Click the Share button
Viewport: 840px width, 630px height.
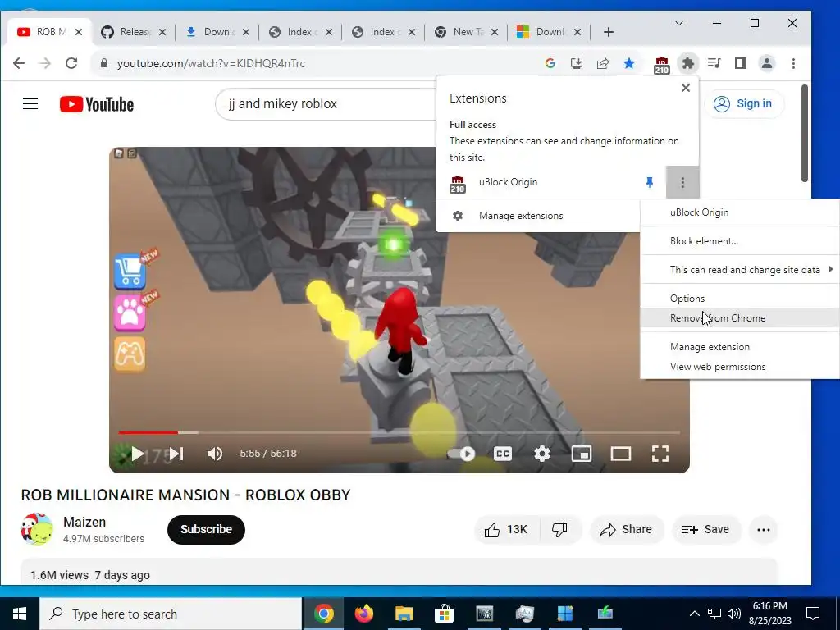626,529
